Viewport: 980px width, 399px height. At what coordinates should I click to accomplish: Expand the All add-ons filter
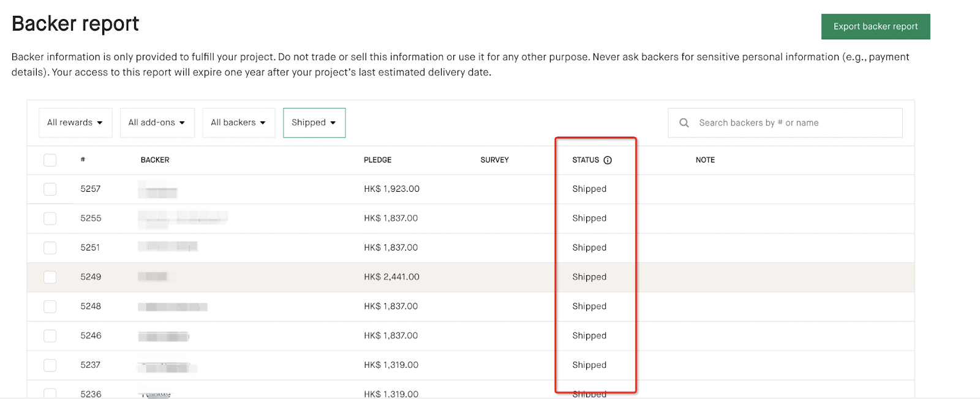(157, 123)
